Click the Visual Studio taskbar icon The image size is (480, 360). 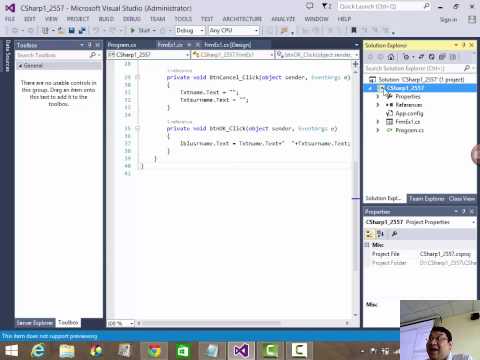[241, 351]
